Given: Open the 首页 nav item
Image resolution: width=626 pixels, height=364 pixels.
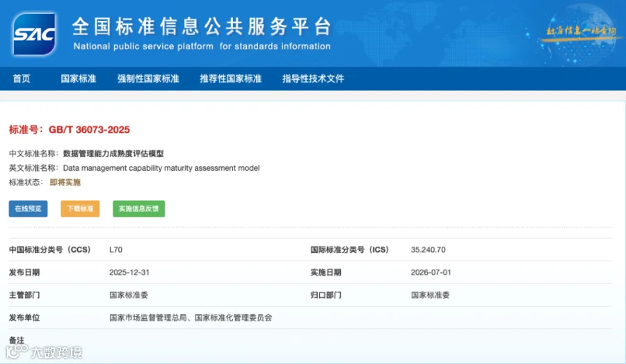Looking at the screenshot, I should [x=22, y=78].
